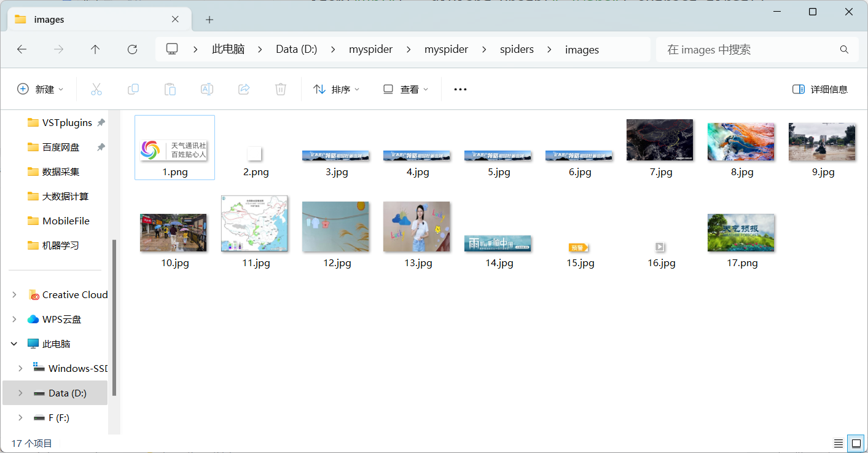
Task: Refresh the images folder view
Action: pyautogui.click(x=132, y=49)
